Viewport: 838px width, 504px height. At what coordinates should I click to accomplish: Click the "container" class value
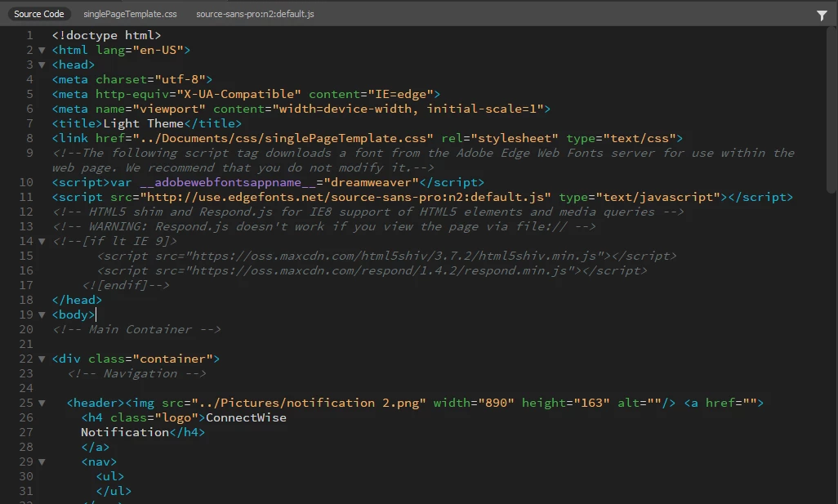(172, 359)
